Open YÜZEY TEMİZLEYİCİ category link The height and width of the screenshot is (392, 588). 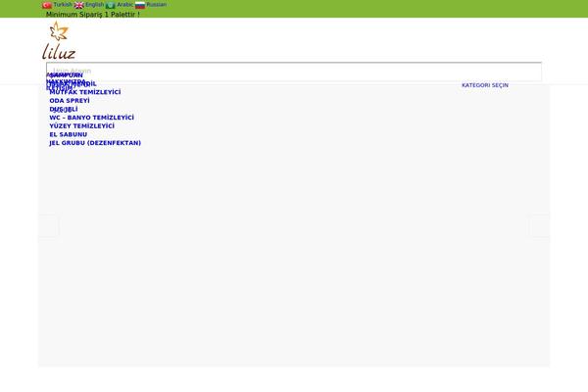pos(81,126)
